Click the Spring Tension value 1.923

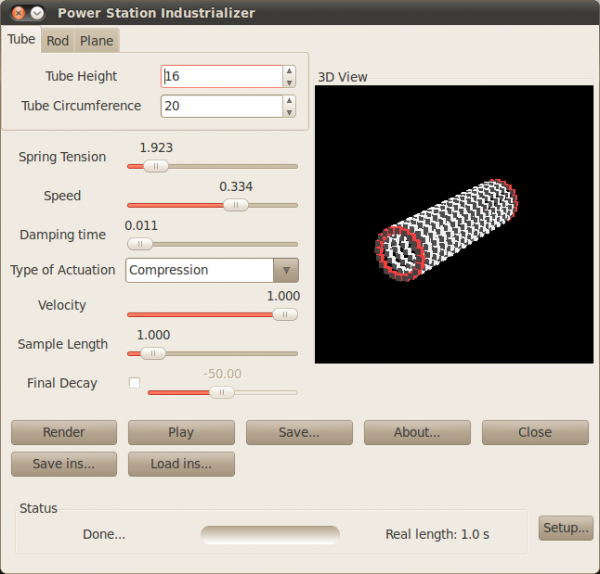coord(156,148)
